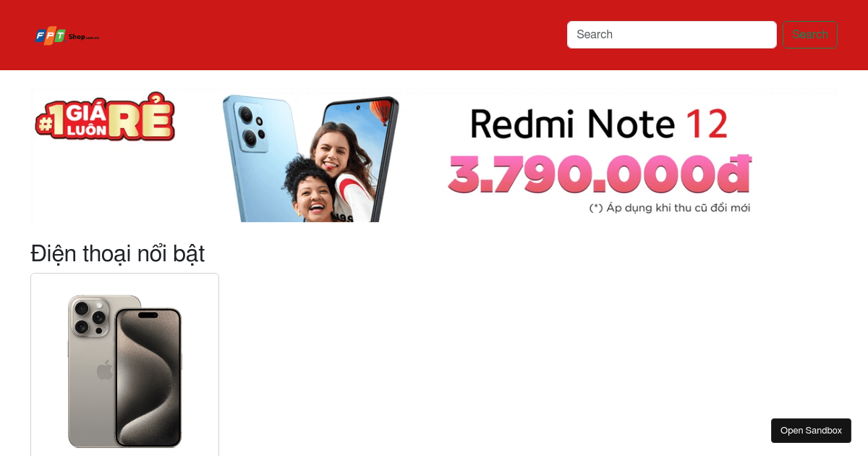The width and height of the screenshot is (868, 456).
Task: Click the number 12 in red on banner
Action: click(706, 124)
